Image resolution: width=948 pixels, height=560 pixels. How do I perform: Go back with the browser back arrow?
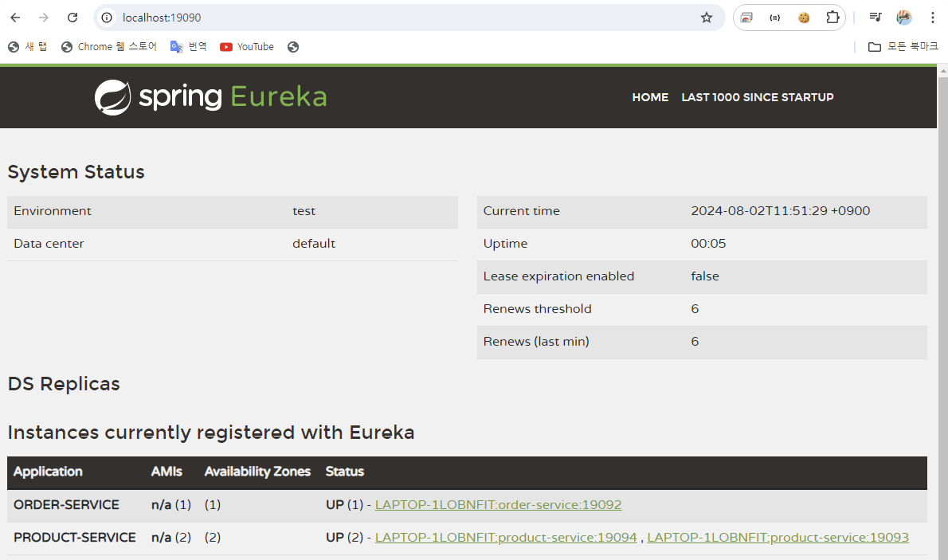click(15, 18)
